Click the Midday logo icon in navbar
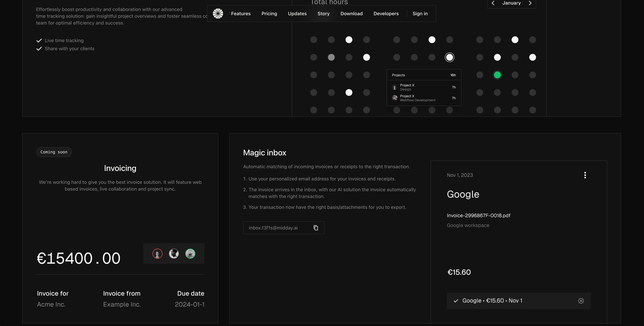This screenshot has width=644, height=326. [218, 14]
